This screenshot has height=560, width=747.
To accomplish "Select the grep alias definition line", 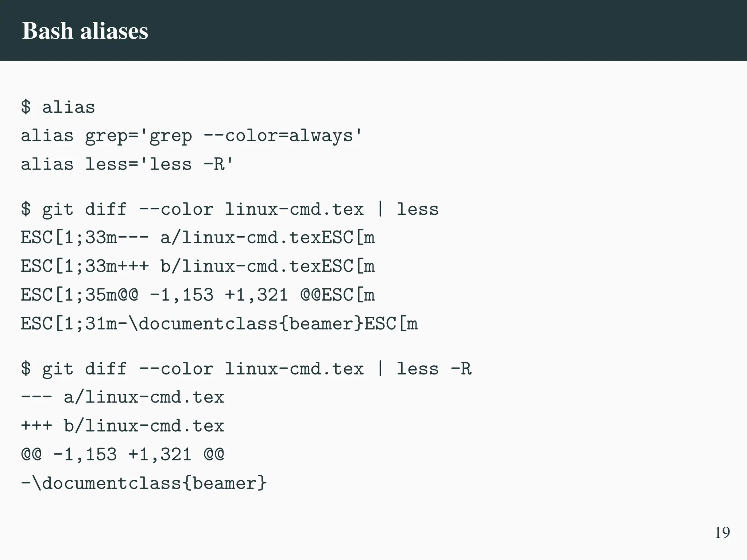I will tap(191, 136).
